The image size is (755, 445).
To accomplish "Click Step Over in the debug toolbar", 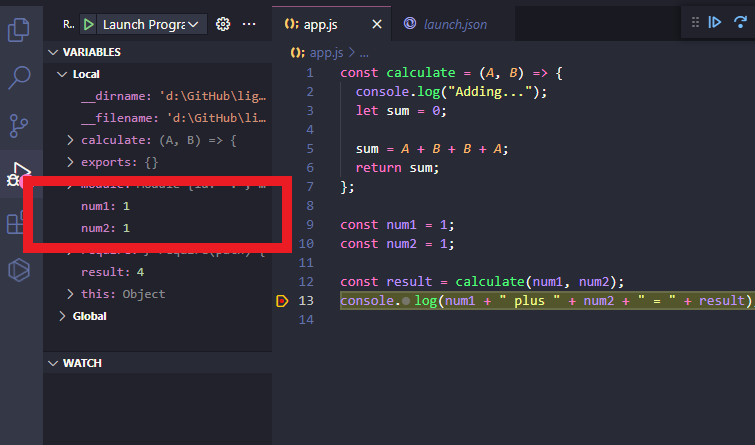I will pyautogui.click(x=743, y=23).
